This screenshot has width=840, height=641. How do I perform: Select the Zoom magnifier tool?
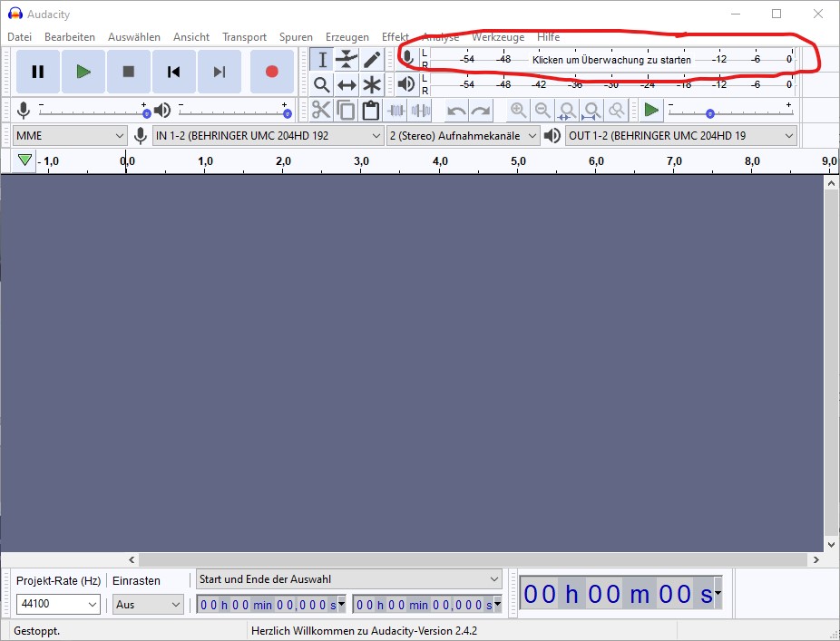point(322,84)
